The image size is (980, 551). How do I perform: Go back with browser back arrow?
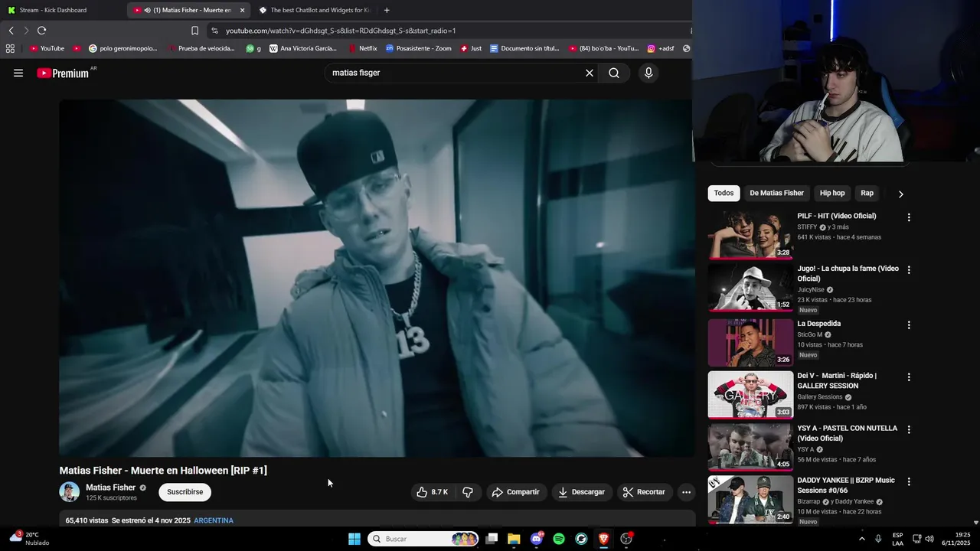[x=11, y=31]
